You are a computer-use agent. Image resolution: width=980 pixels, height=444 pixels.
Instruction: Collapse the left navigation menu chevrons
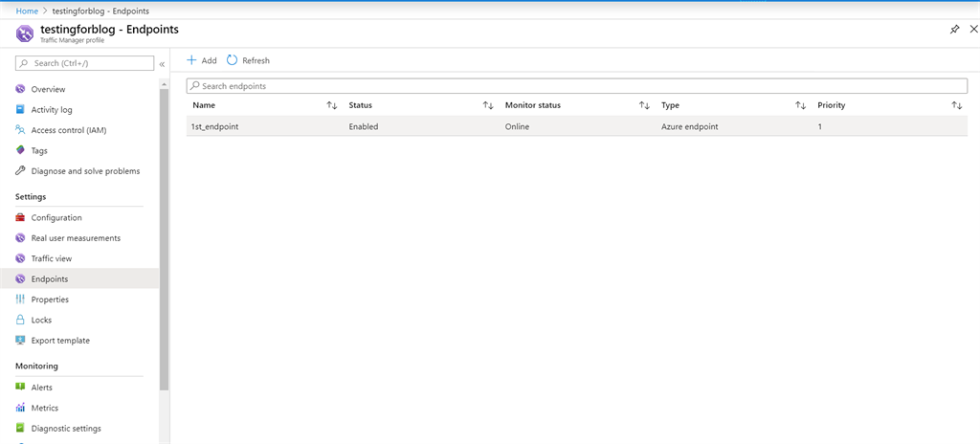pos(162,64)
